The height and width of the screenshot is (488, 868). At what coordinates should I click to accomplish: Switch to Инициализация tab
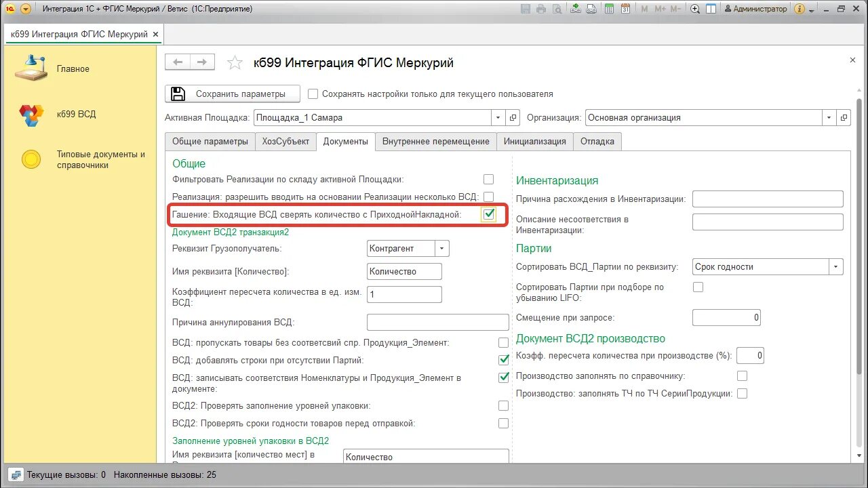tap(534, 142)
